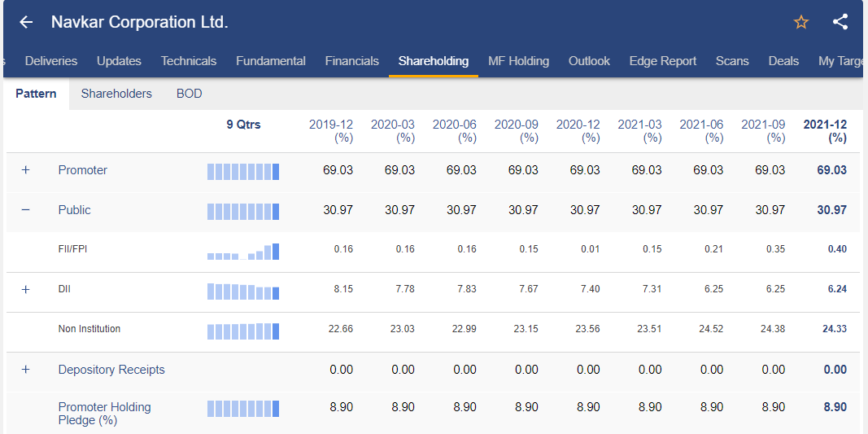This screenshot has width=868, height=434.
Task: Click the Non Institution trend bar chart
Action: 243,331
